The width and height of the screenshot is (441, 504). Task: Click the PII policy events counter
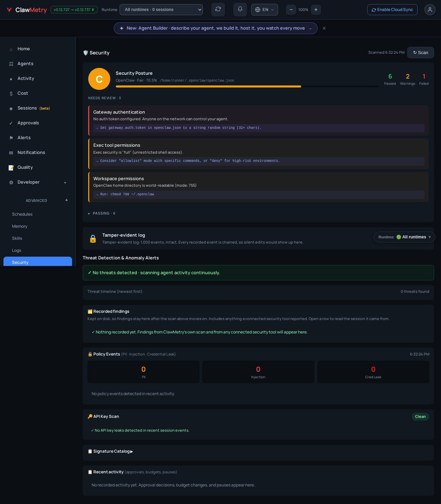coord(144,372)
